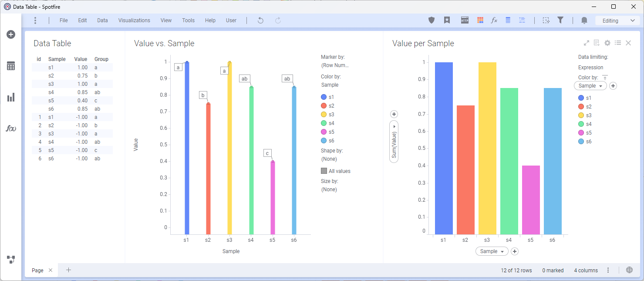This screenshot has width=644, height=281.
Task: Open the Tools menu
Action: (188, 20)
